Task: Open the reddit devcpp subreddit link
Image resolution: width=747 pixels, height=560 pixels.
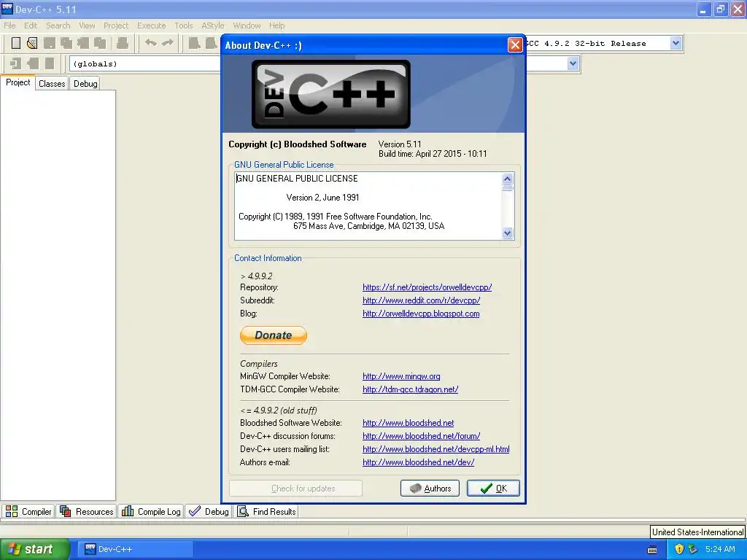Action: (x=421, y=300)
